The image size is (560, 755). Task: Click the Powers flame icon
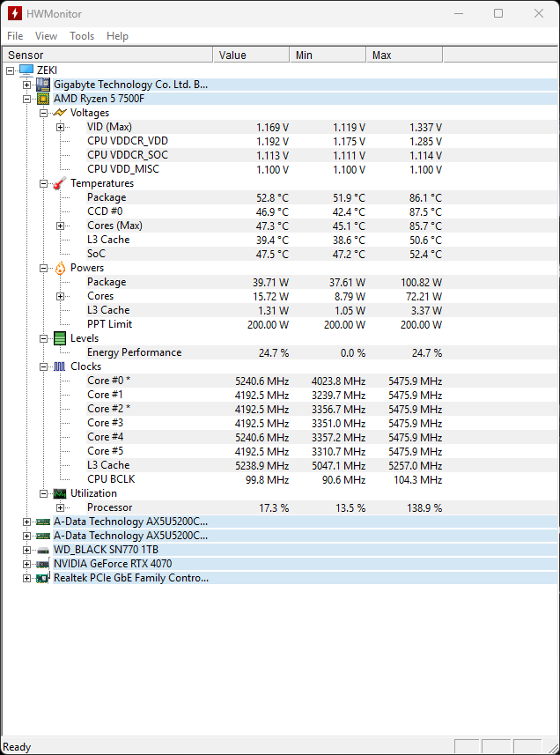pyautogui.click(x=60, y=268)
